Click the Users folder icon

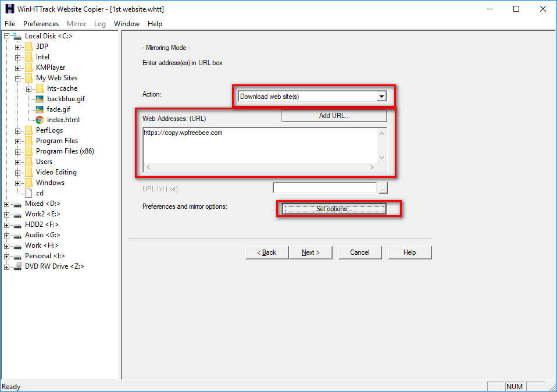click(28, 162)
